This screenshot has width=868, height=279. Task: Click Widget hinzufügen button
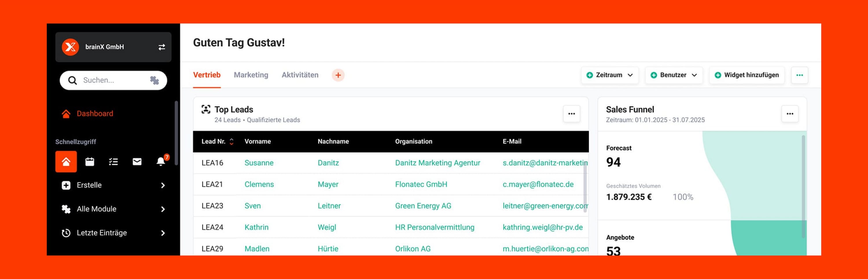coord(747,75)
